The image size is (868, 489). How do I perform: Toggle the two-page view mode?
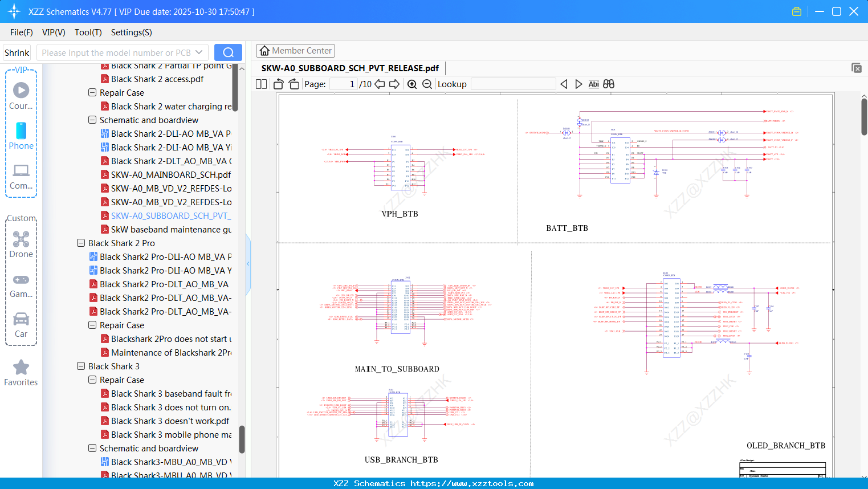[260, 84]
